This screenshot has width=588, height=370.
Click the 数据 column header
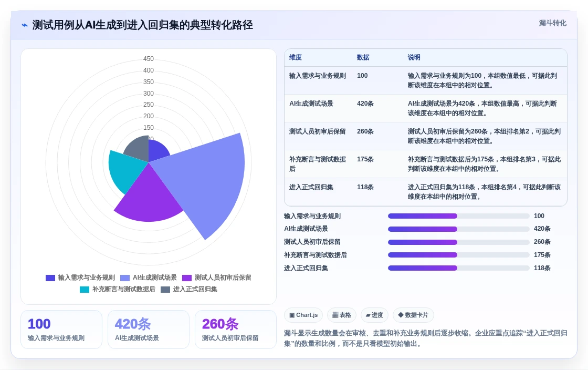[363, 57]
